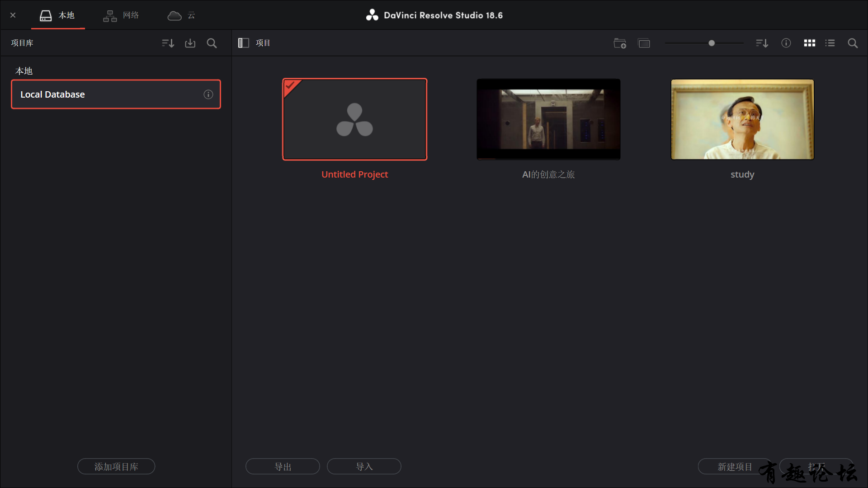Screen dimensions: 868x488
Task: Click the 导出 export button
Action: pos(283,466)
